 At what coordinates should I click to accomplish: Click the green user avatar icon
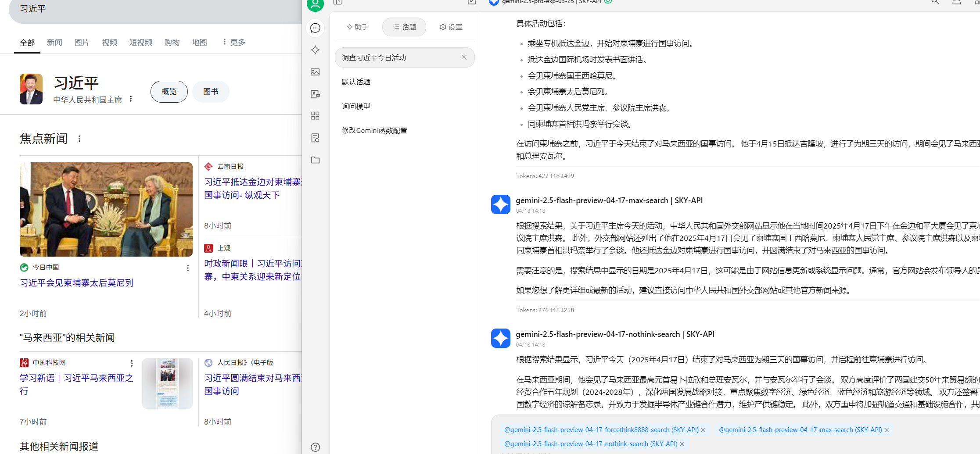click(315, 4)
